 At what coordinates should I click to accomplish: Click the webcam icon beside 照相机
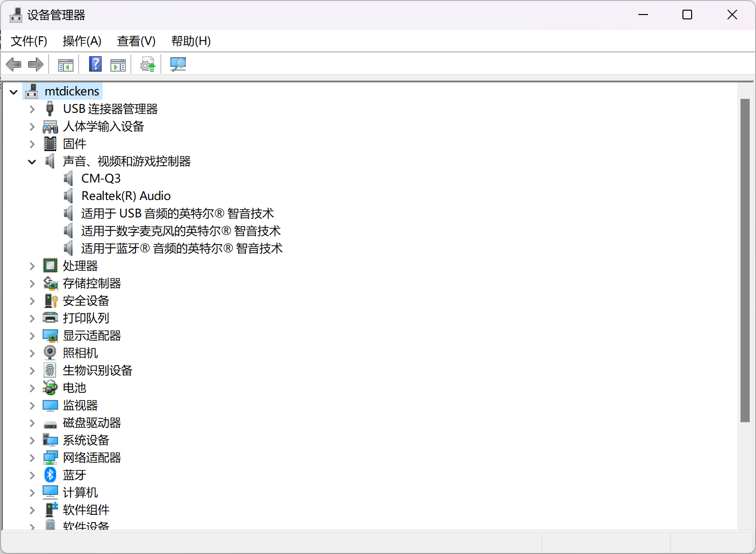tap(50, 353)
